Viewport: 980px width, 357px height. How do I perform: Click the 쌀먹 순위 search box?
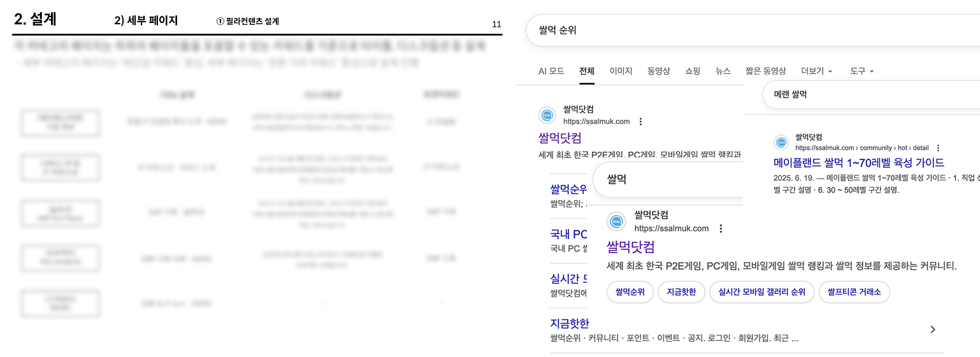pos(752,30)
